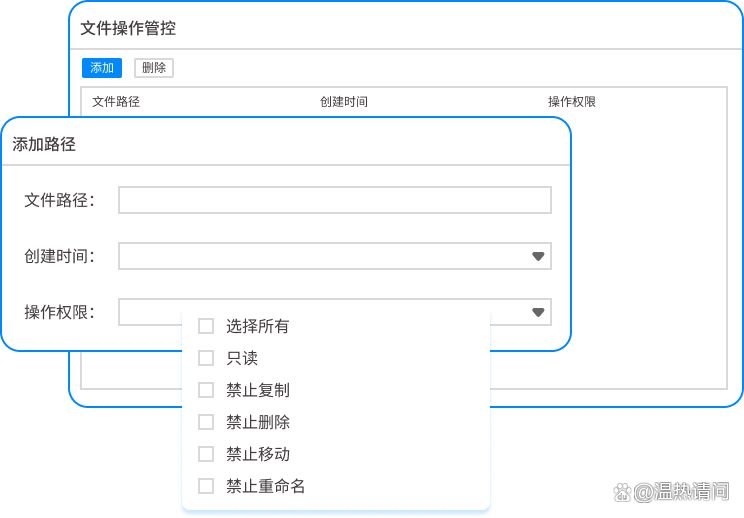Expand the 创建时间 dropdown arrow

point(538,257)
